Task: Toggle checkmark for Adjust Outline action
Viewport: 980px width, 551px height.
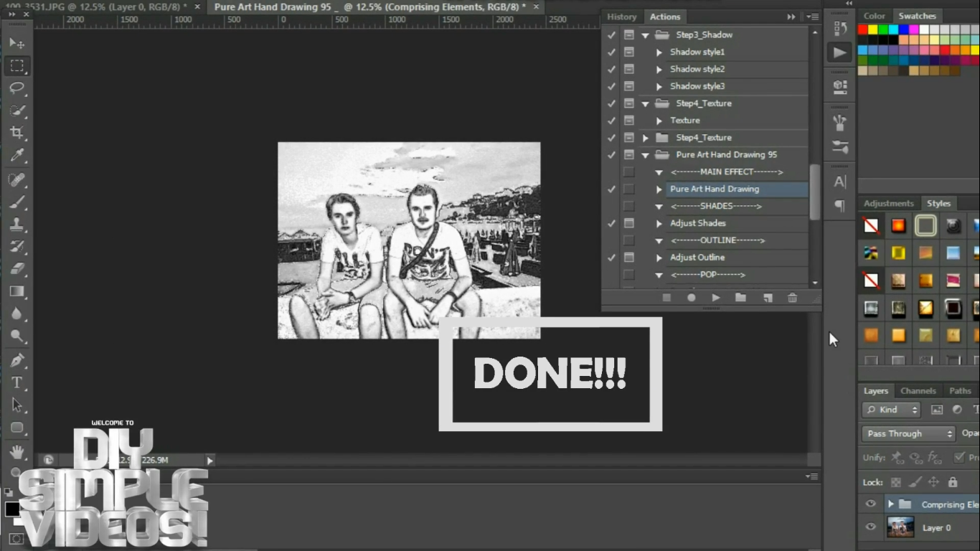Action: tap(611, 258)
